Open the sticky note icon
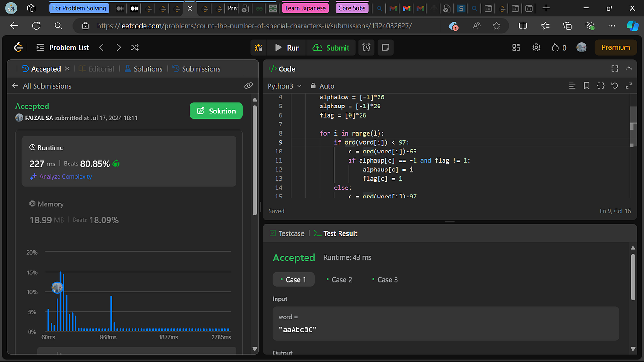 [385, 47]
